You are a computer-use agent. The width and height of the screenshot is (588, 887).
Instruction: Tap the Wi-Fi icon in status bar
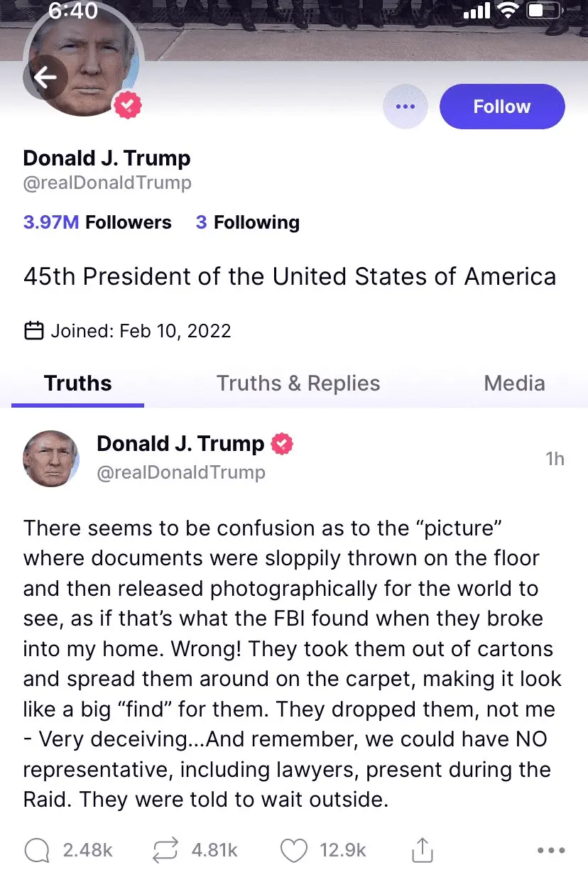[508, 11]
